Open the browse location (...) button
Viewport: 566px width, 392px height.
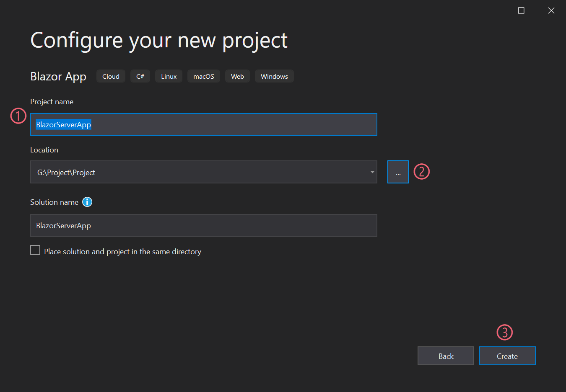398,172
